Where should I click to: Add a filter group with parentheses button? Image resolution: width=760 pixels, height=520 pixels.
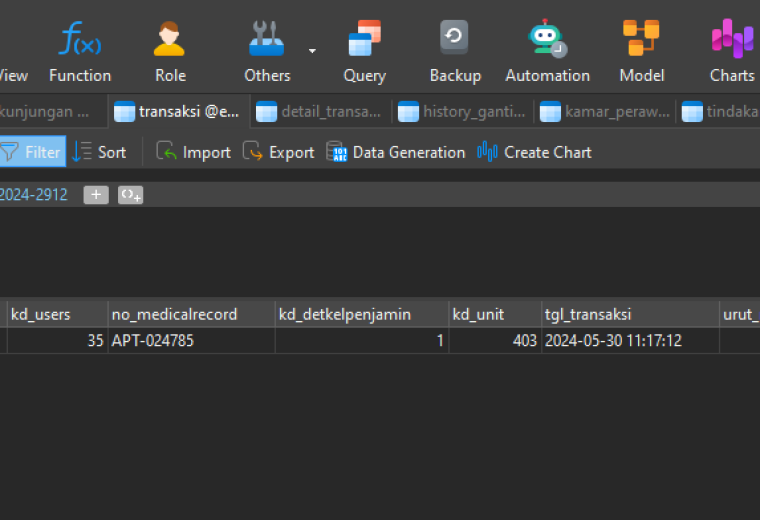[x=130, y=195]
